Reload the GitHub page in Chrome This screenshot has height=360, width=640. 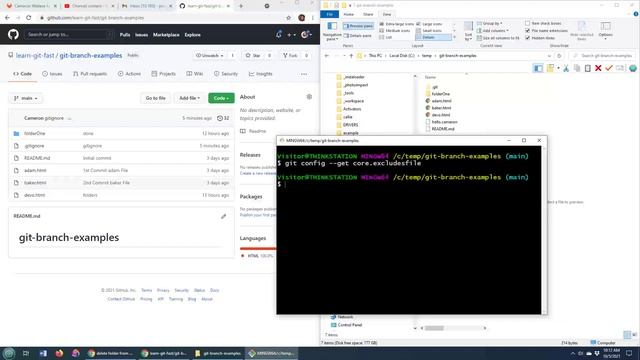pyautogui.click(x=29, y=18)
